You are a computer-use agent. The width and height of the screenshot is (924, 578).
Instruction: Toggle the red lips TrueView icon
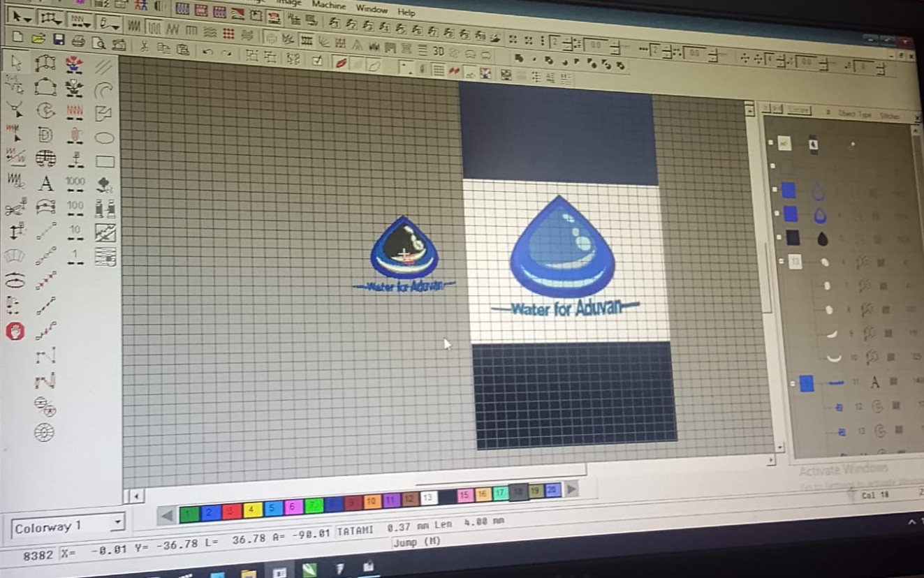pos(341,63)
